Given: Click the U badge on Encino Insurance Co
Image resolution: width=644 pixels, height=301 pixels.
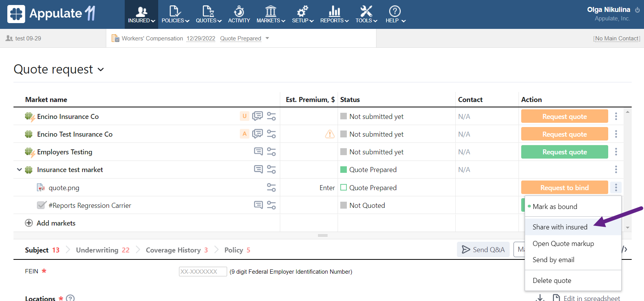Looking at the screenshot, I should (244, 116).
